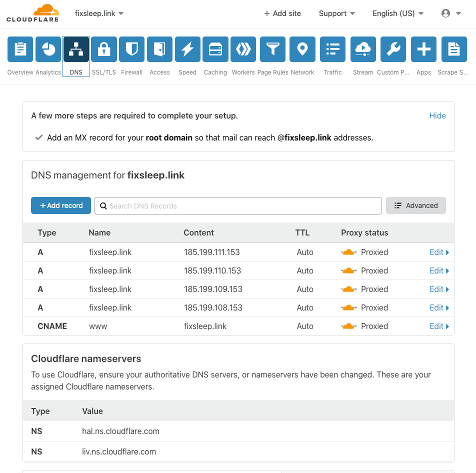Image resolution: width=476 pixels, height=473 pixels.
Task: Edit the A record 185.199.108.153
Action: tap(439, 308)
